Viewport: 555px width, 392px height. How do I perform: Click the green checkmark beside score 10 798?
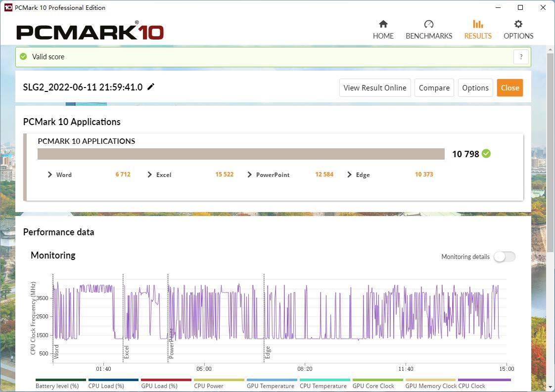(486, 154)
